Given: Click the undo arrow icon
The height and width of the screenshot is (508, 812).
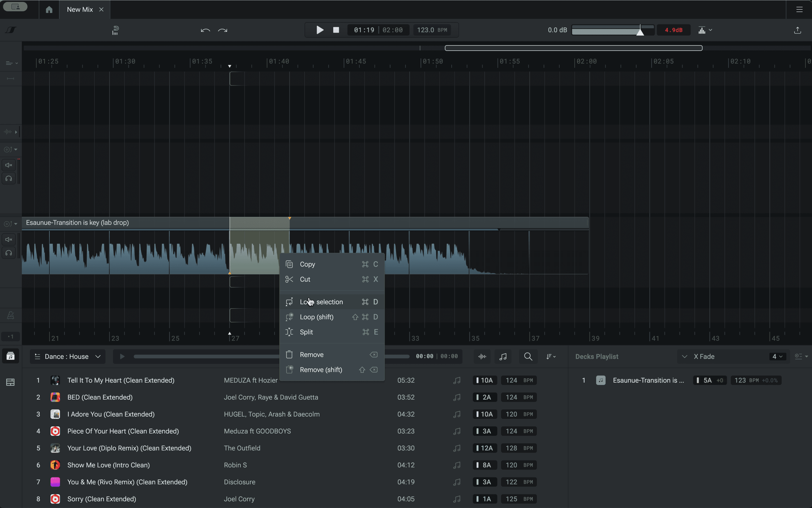Looking at the screenshot, I should [x=205, y=30].
